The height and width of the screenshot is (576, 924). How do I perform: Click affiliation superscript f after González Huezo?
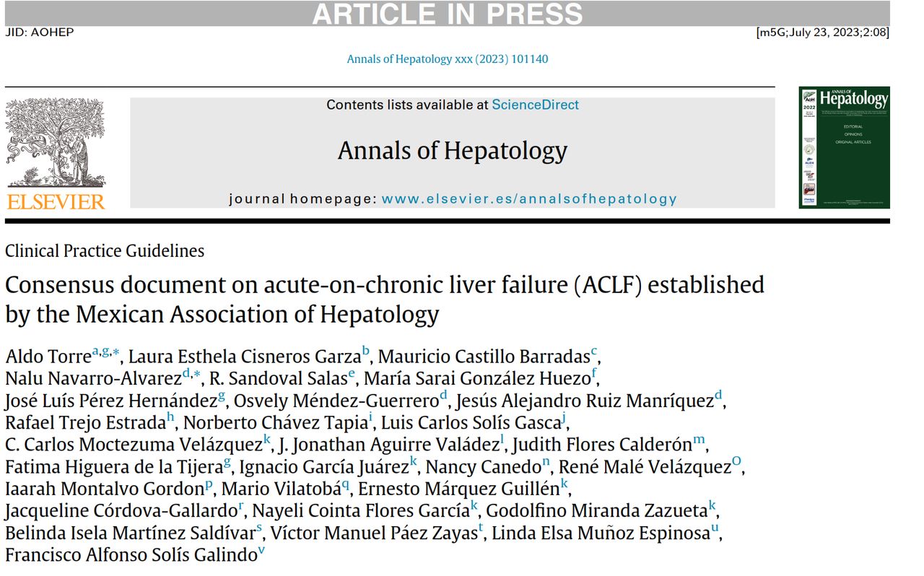point(593,374)
